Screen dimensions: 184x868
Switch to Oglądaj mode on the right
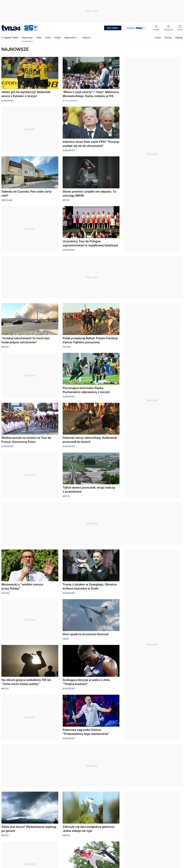[179, 38]
